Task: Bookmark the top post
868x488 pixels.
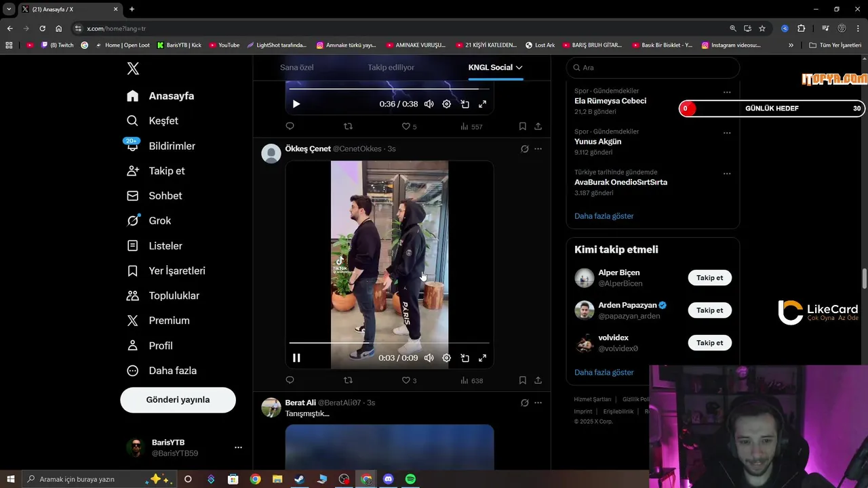Action: click(522, 126)
